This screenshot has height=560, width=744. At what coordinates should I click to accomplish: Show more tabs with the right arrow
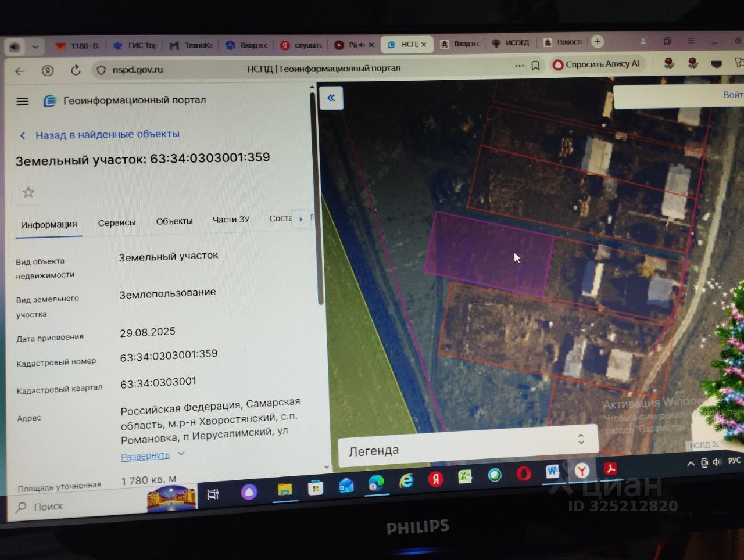click(301, 219)
